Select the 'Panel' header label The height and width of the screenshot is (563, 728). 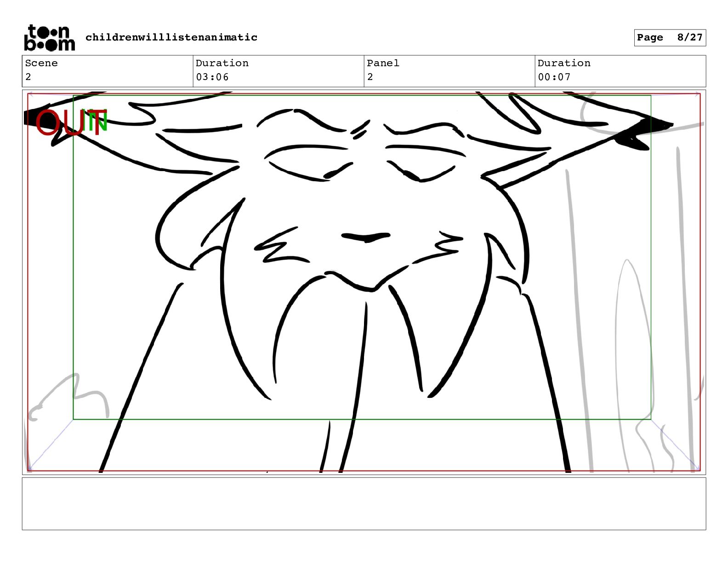[x=383, y=63]
